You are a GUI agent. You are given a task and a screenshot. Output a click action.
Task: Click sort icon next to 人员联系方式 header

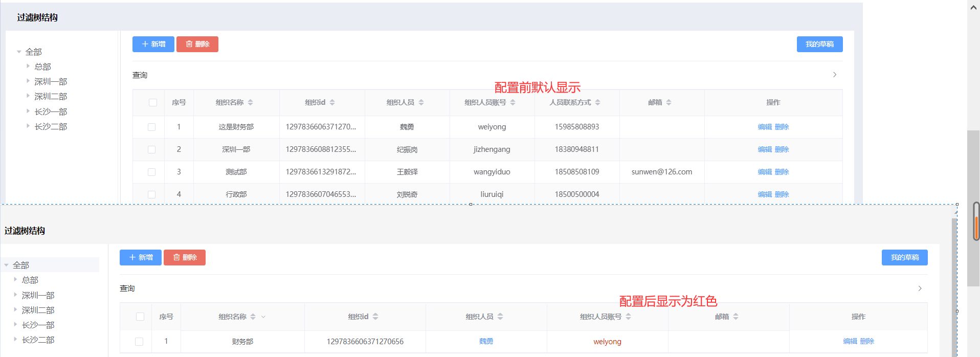(597, 102)
